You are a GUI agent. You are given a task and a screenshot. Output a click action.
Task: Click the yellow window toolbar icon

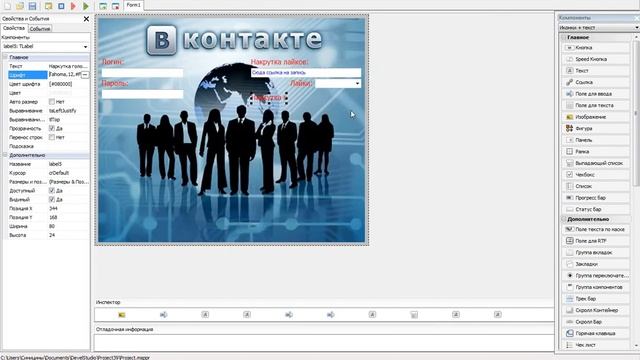pos(49,6)
